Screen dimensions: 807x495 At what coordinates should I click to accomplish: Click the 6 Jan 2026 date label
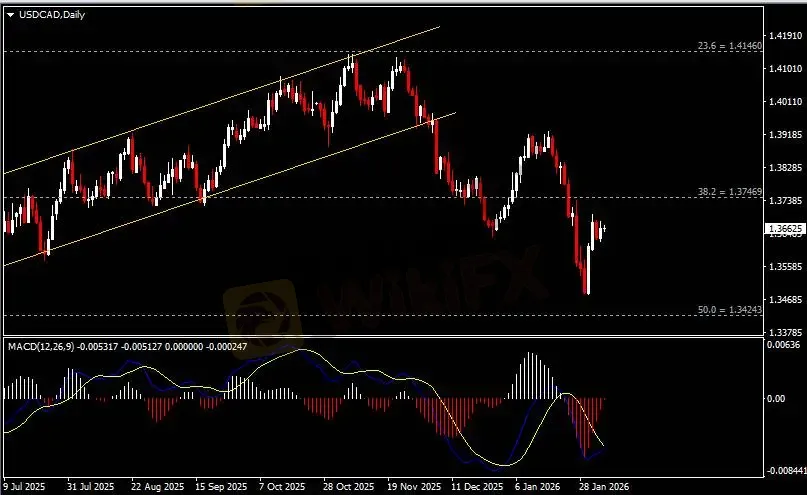[x=538, y=486]
